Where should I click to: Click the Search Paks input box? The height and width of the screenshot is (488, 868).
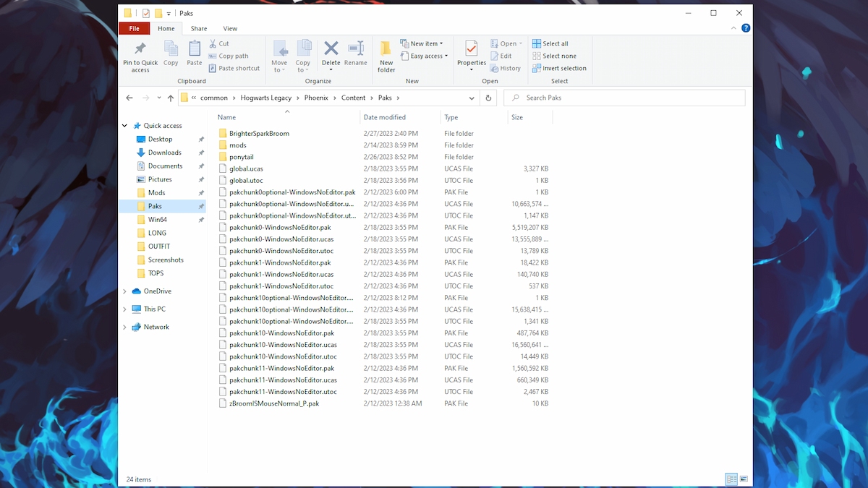click(629, 98)
